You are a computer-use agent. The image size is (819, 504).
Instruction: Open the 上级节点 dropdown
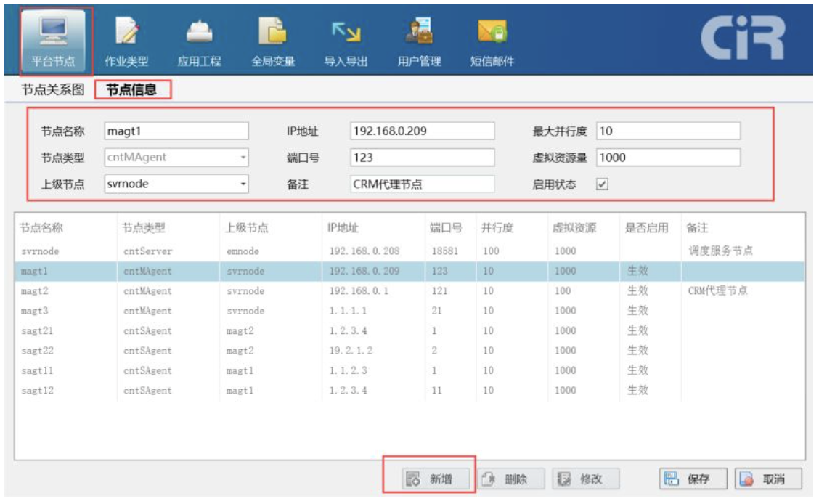[176, 184]
